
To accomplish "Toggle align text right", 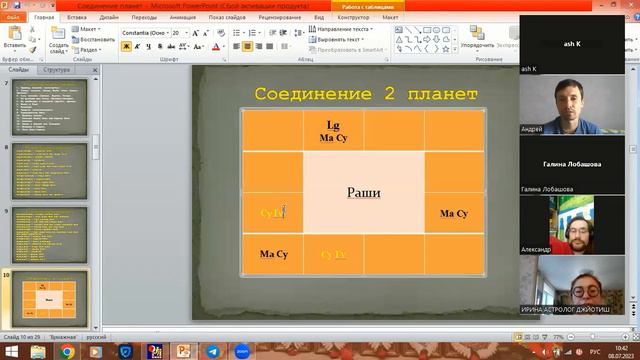I will point(259,47).
